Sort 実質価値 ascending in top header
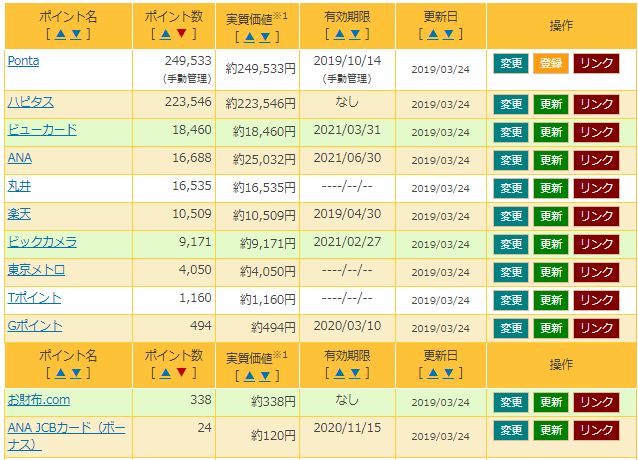This screenshot has width=638, height=460. (x=250, y=37)
